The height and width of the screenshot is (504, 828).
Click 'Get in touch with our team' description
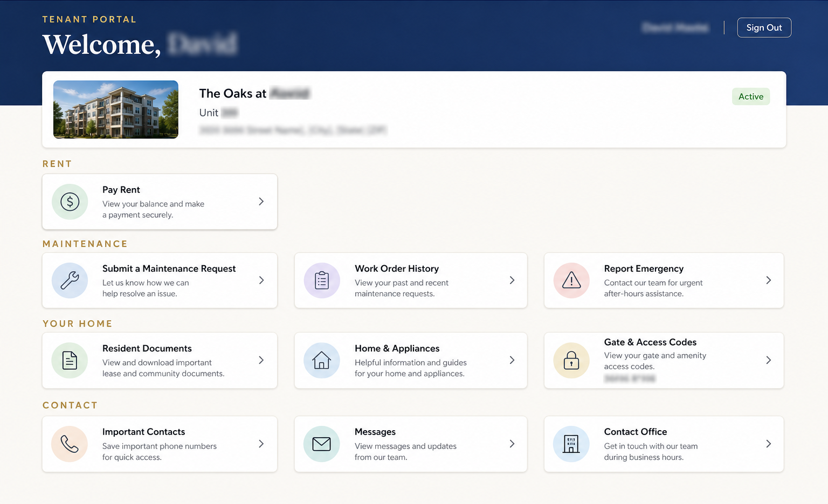click(651, 446)
